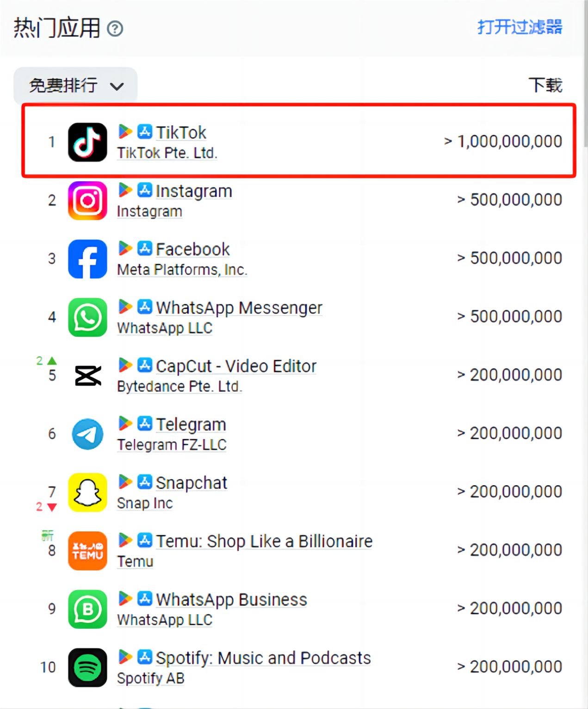Click the CapCut video editor icon
Image resolution: width=588 pixels, height=709 pixels.
point(87,376)
